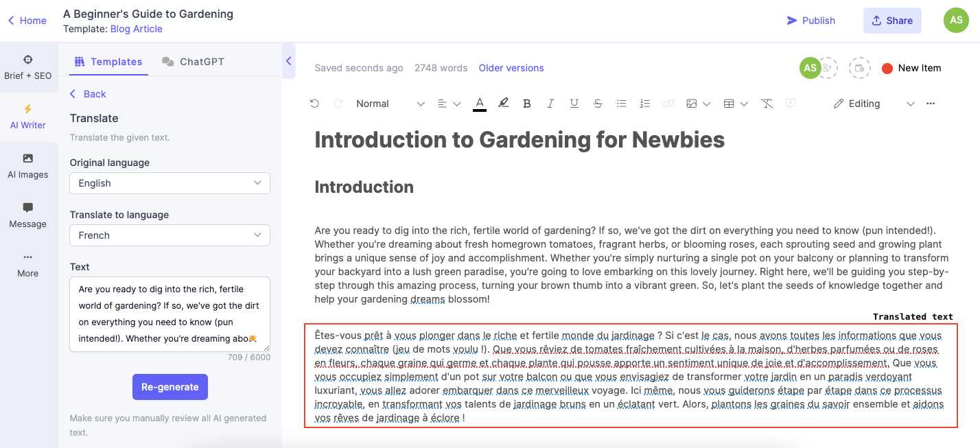Open the Translate to language dropdown
This screenshot has height=448, width=980.
pyautogui.click(x=170, y=235)
